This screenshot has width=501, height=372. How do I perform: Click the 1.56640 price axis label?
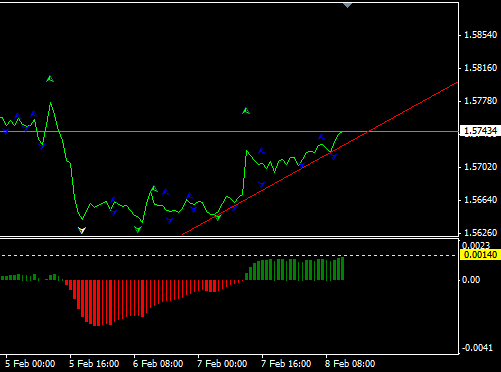480,200
